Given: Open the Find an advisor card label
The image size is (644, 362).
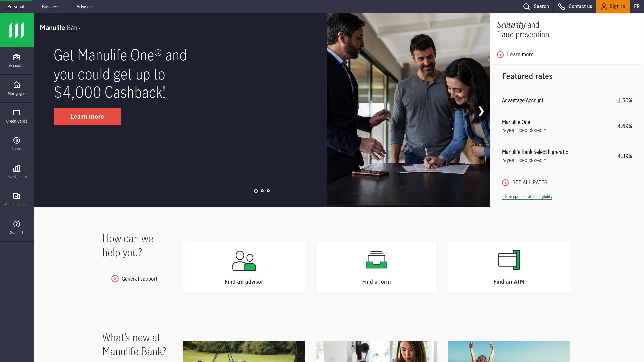Looking at the screenshot, I should coord(244,282).
